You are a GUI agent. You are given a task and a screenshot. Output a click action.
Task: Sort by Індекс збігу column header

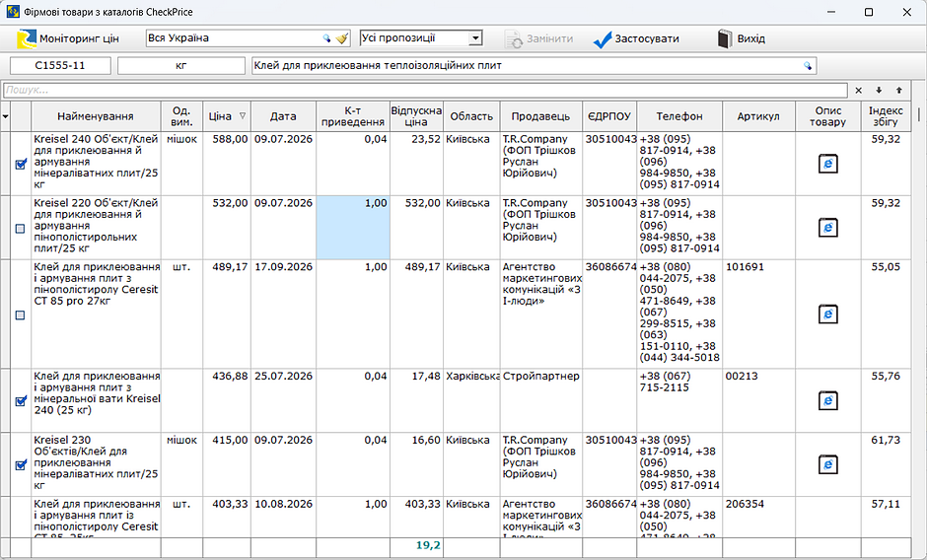click(885, 116)
